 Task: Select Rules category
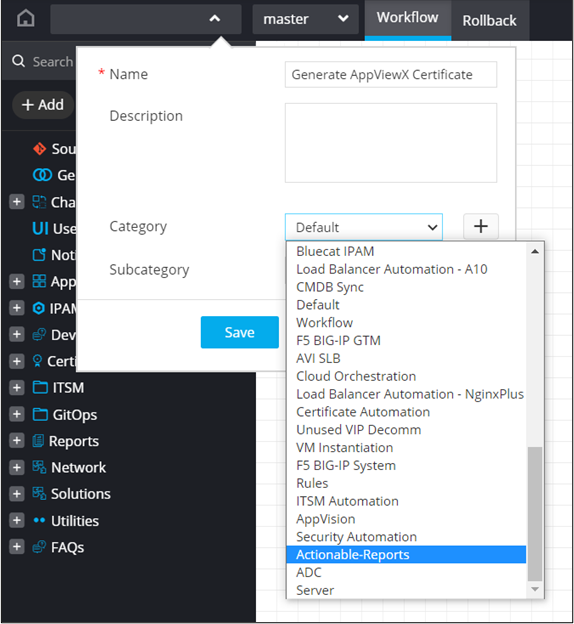(406, 483)
